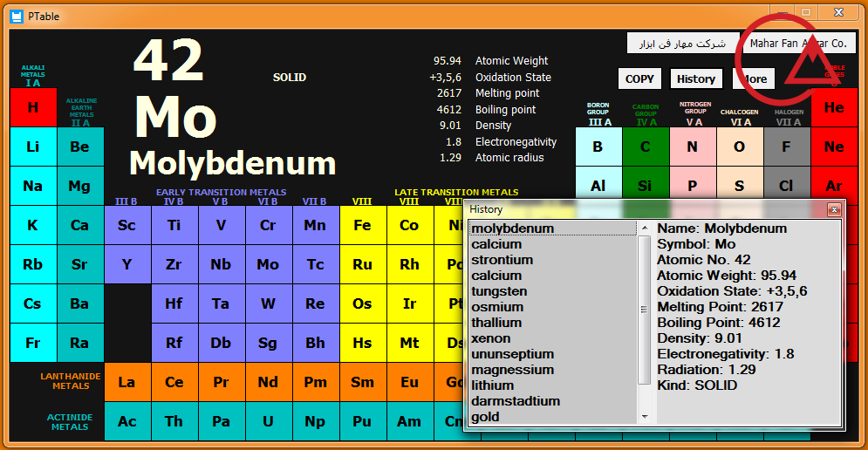868x450 pixels.
Task: Close the History popup window
Action: [x=834, y=209]
